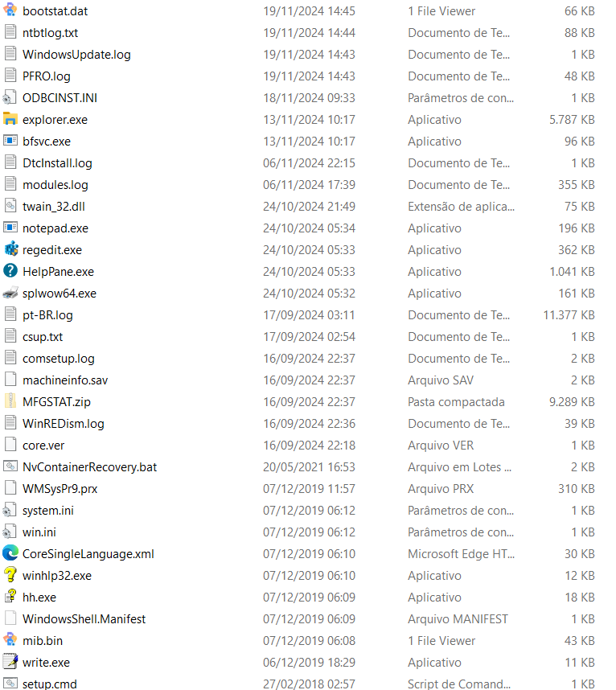
Task: Click the ODBCINST.INI settings file icon
Action: pos(10,97)
